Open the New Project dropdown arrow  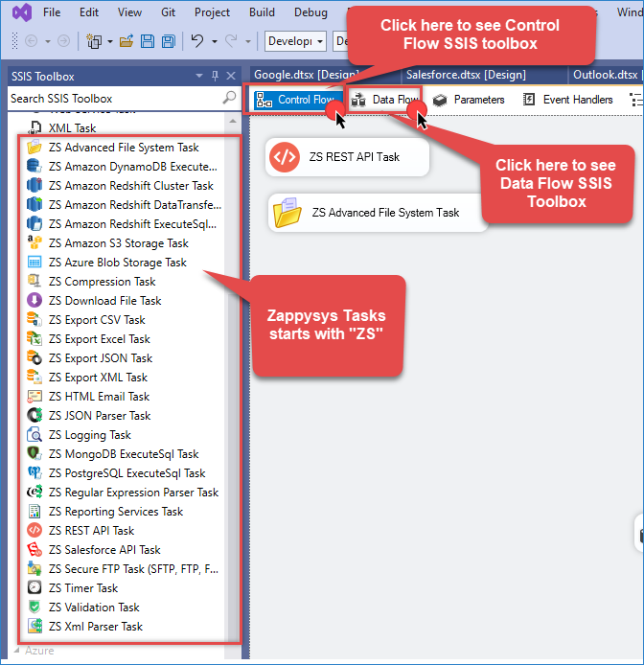click(x=110, y=41)
